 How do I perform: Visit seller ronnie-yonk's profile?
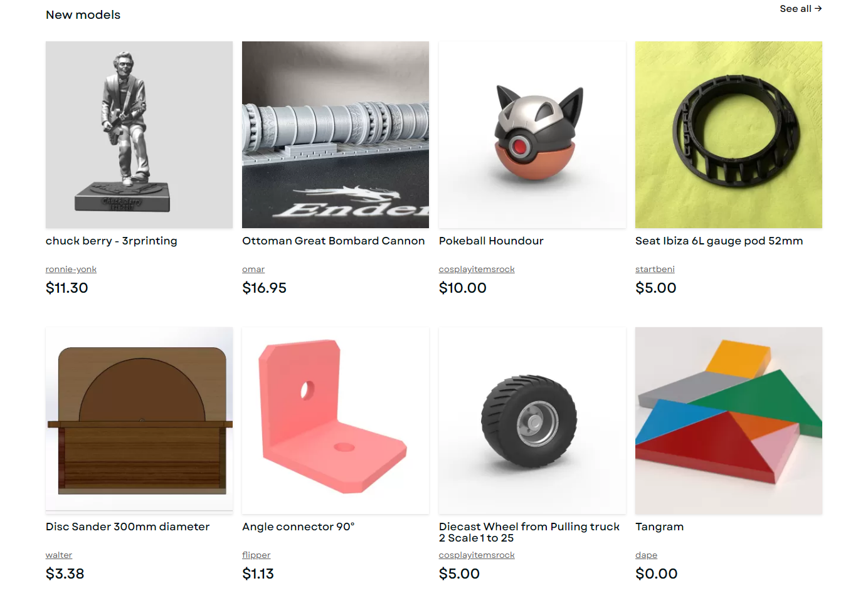coord(71,269)
